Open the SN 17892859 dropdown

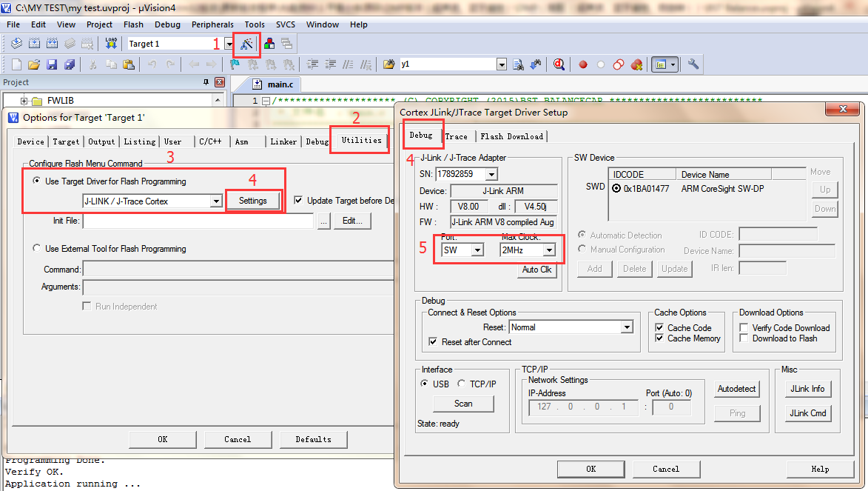(491, 174)
